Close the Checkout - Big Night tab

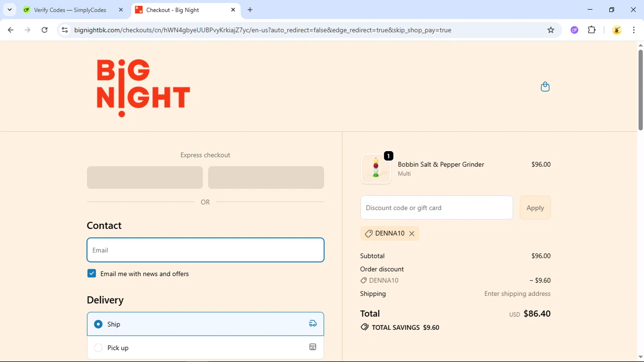[x=233, y=10]
